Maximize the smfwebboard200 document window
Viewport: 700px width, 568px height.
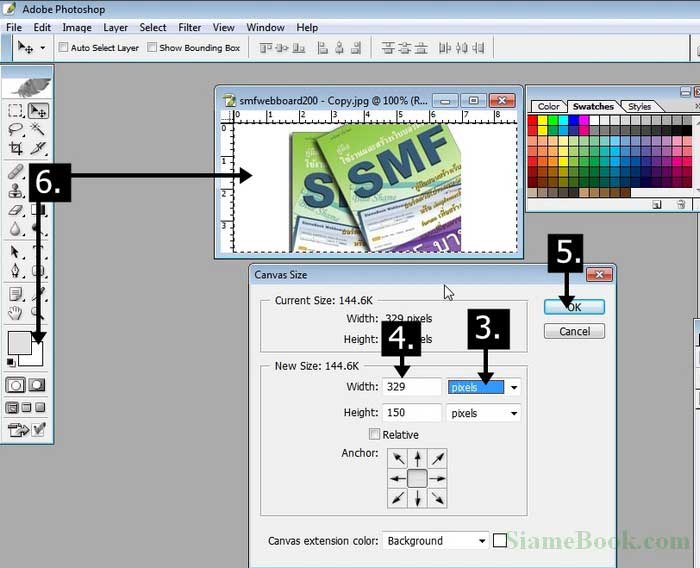[473, 100]
